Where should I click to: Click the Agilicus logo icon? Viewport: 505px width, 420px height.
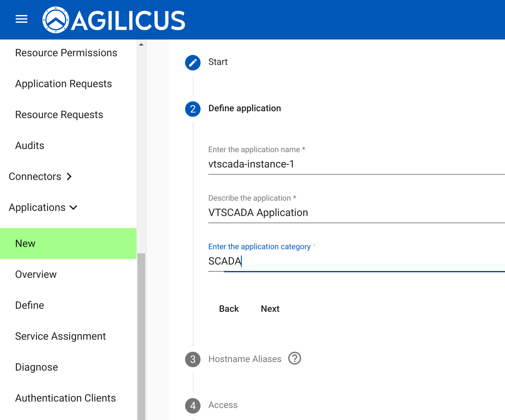(x=56, y=20)
